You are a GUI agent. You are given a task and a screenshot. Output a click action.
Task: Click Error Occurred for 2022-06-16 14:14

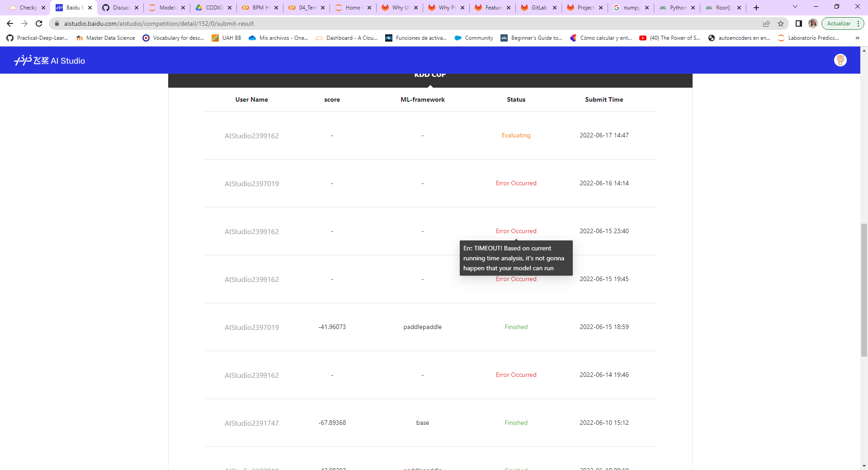click(x=516, y=183)
